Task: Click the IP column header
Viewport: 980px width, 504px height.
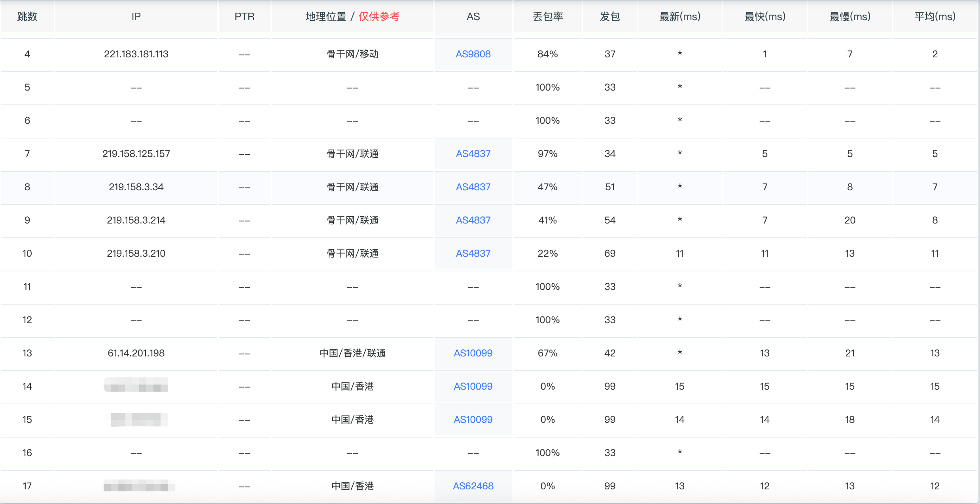Action: point(136,17)
